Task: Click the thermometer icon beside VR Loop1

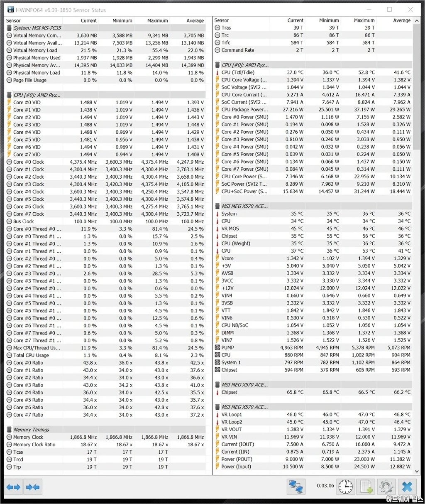Action: pos(217,415)
